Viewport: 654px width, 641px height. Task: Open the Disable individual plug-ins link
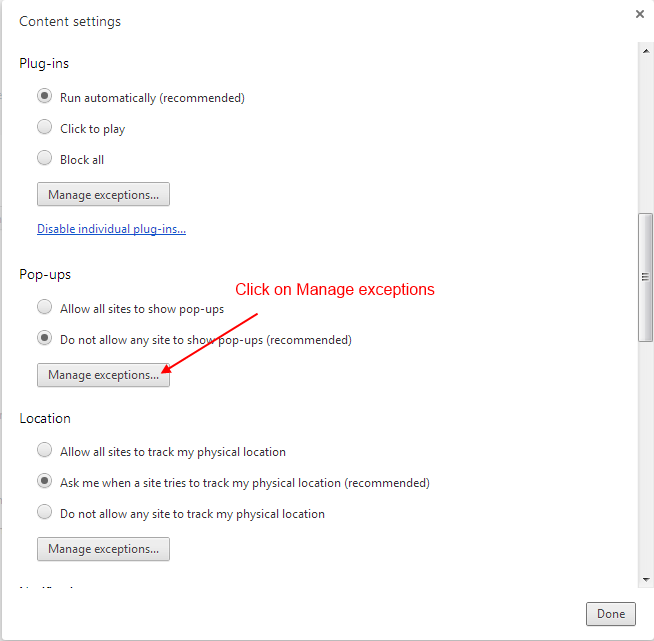click(x=111, y=229)
